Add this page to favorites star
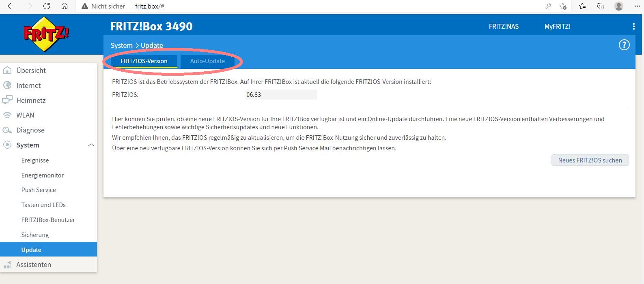This screenshot has width=644, height=284. tap(563, 6)
